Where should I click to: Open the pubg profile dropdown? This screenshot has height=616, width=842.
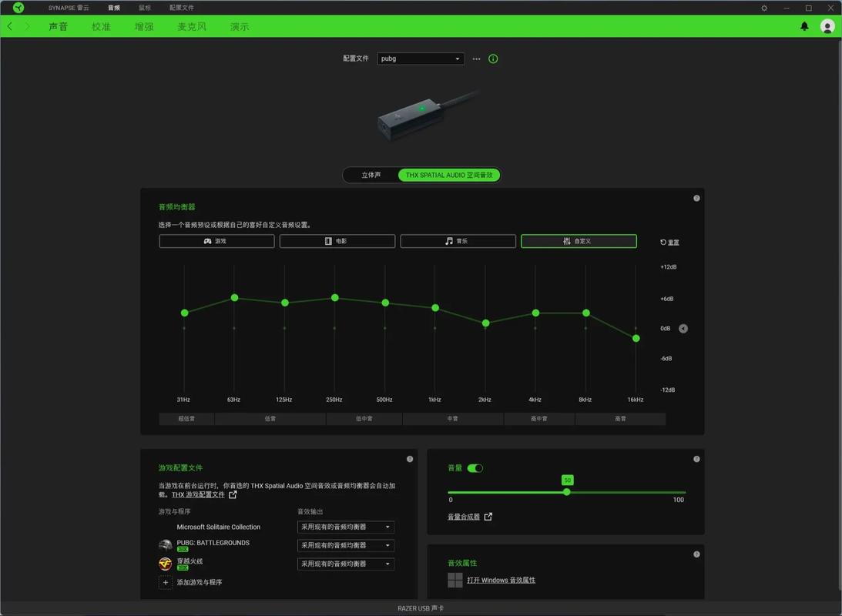(x=421, y=59)
